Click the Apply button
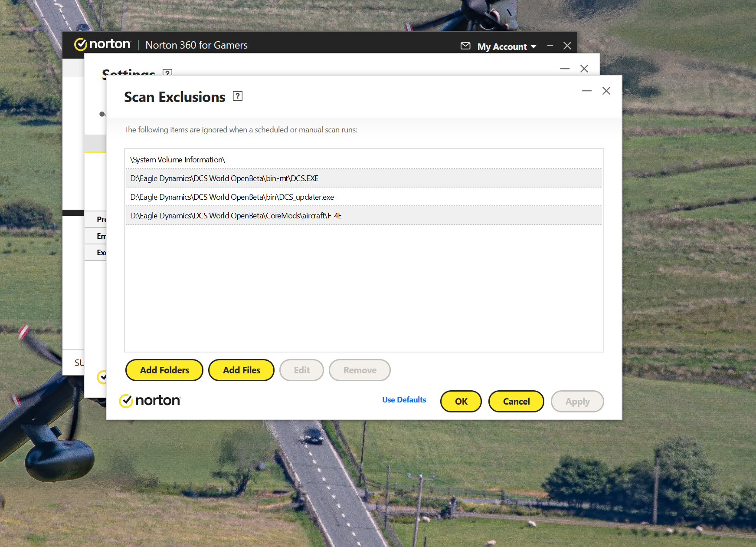Image resolution: width=756 pixels, height=547 pixels. (x=577, y=401)
